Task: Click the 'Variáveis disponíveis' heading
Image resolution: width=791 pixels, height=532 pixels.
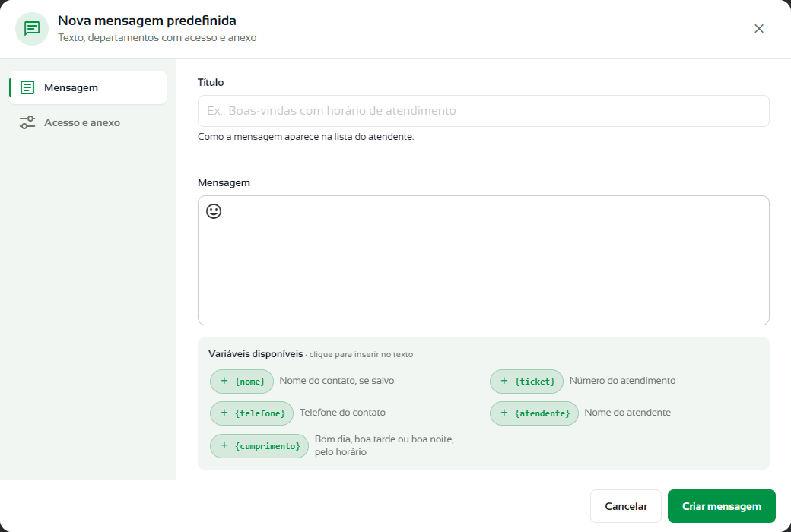Action: click(x=256, y=354)
